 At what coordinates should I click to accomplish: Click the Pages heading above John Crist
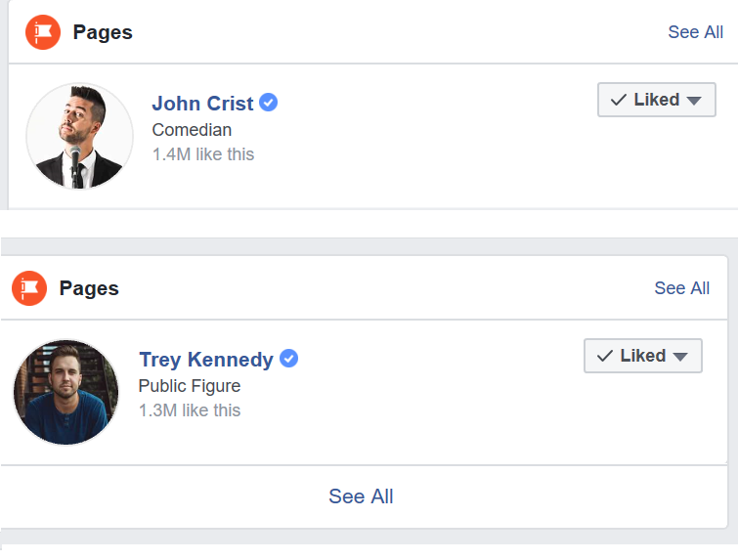point(103,32)
